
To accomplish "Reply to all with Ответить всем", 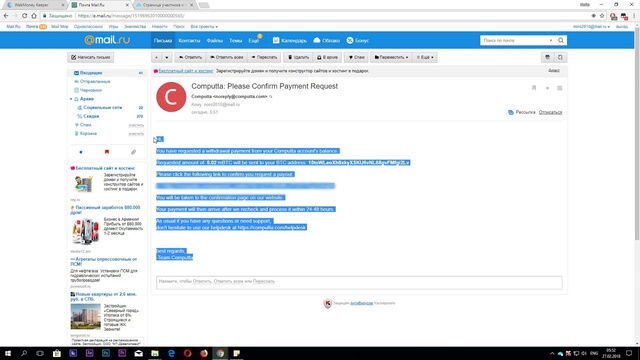I will pos(227,57).
